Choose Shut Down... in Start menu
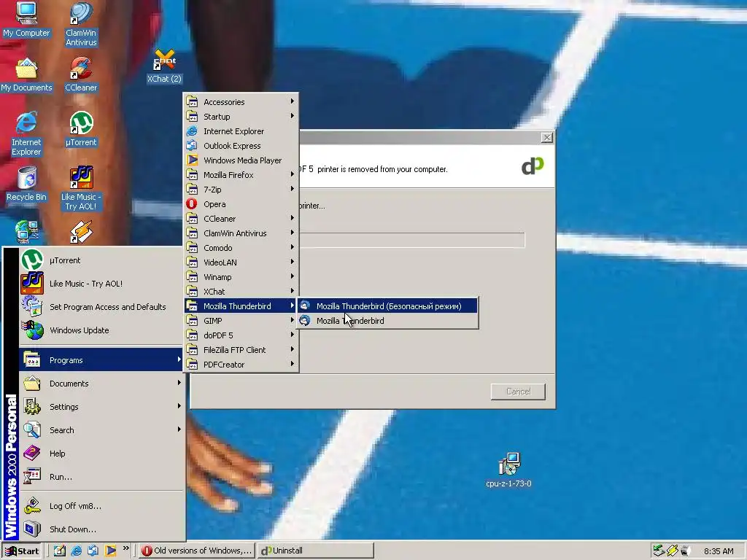 [x=101, y=529]
